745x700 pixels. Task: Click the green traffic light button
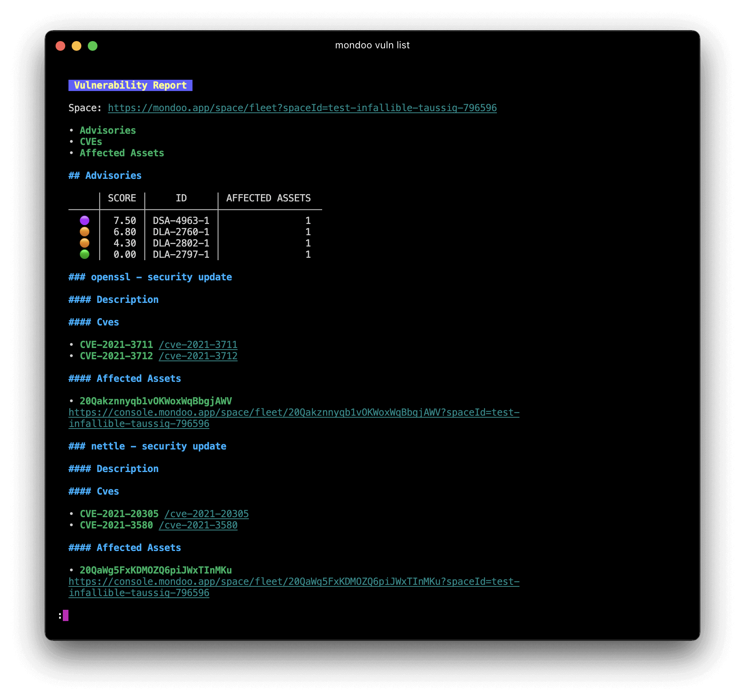click(93, 46)
